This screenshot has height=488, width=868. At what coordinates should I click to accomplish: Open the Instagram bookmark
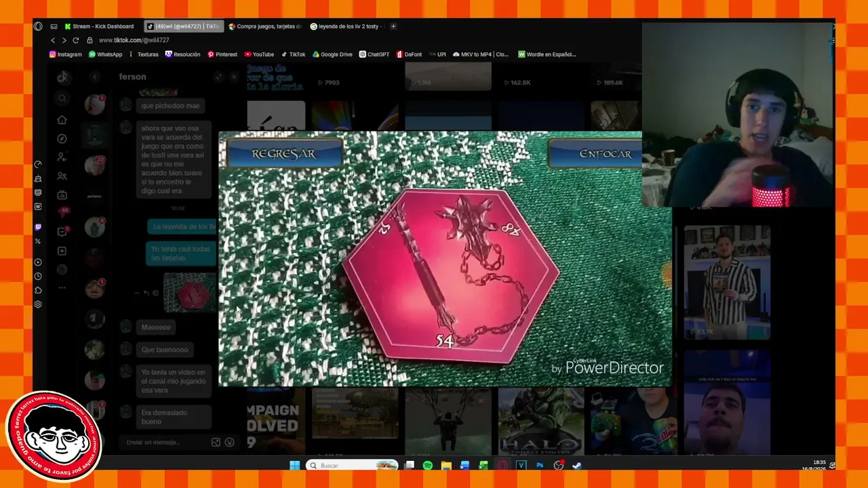pyautogui.click(x=66, y=54)
